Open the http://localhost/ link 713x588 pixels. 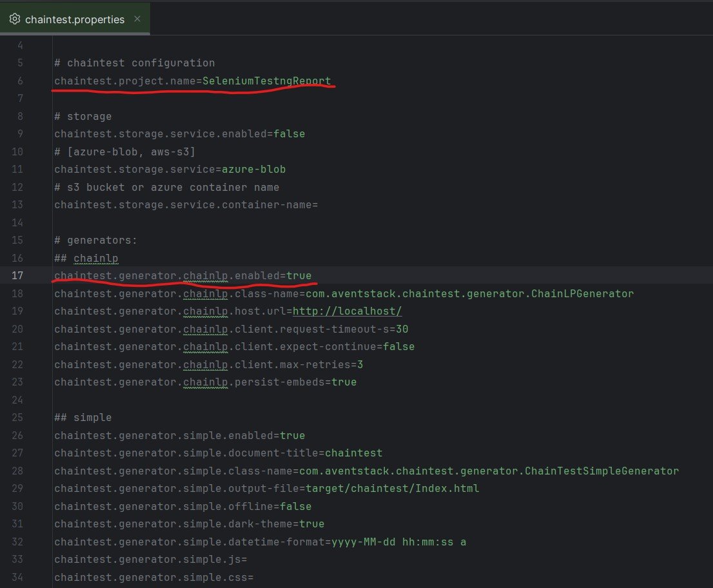pos(347,311)
